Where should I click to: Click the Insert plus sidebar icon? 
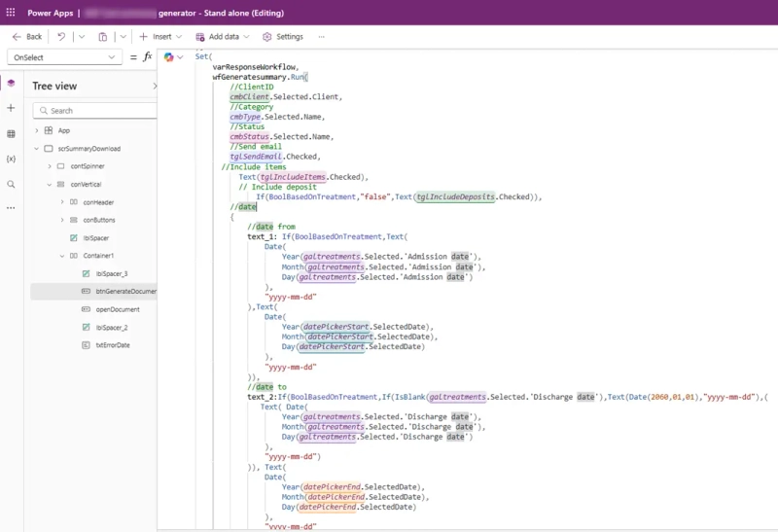11,108
